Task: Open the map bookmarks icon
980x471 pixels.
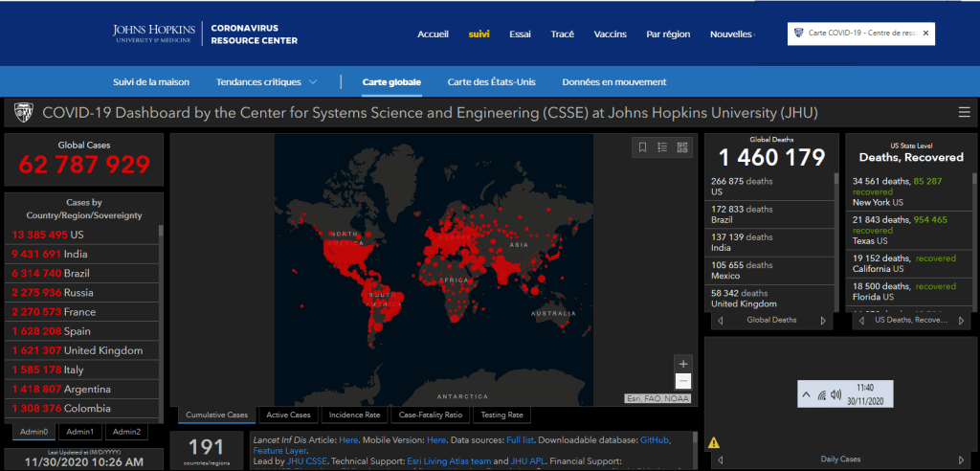Action: coord(643,147)
